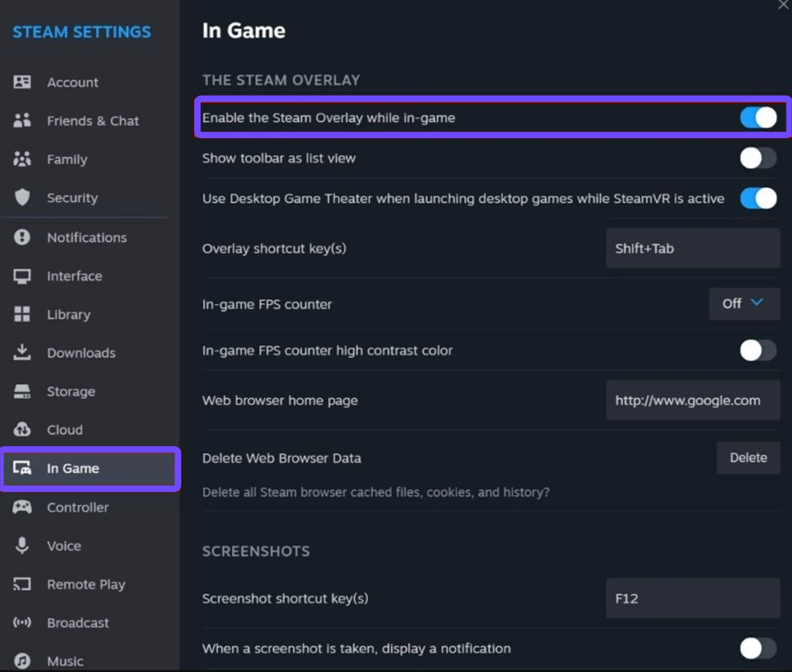Click the STEAM SETTINGS title

pyautogui.click(x=82, y=32)
